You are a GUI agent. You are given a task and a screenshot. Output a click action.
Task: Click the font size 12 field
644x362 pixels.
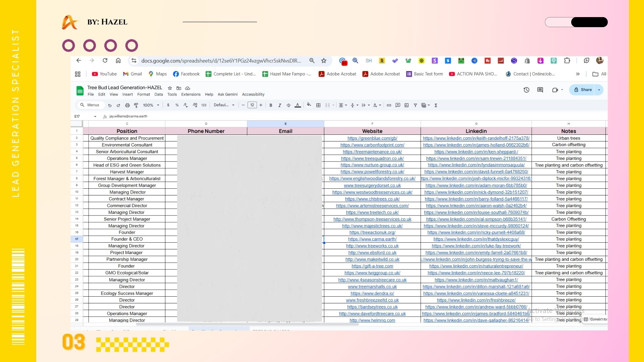coord(252,105)
